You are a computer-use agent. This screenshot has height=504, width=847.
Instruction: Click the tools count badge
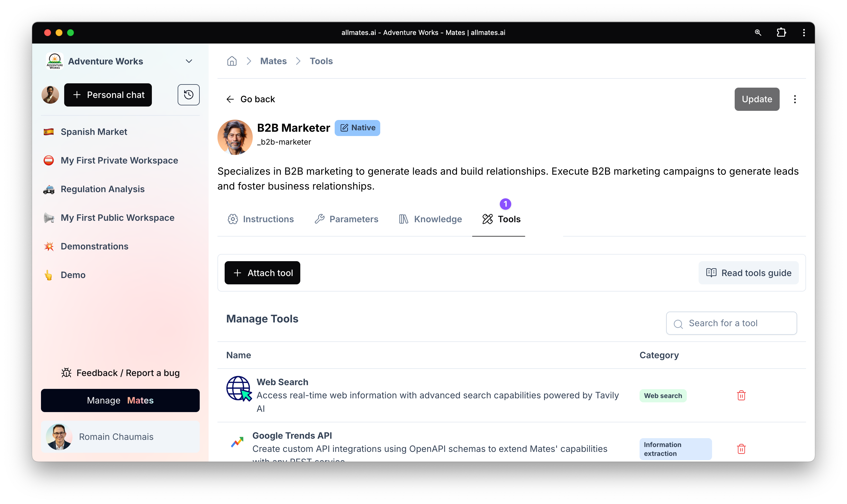coord(505,204)
